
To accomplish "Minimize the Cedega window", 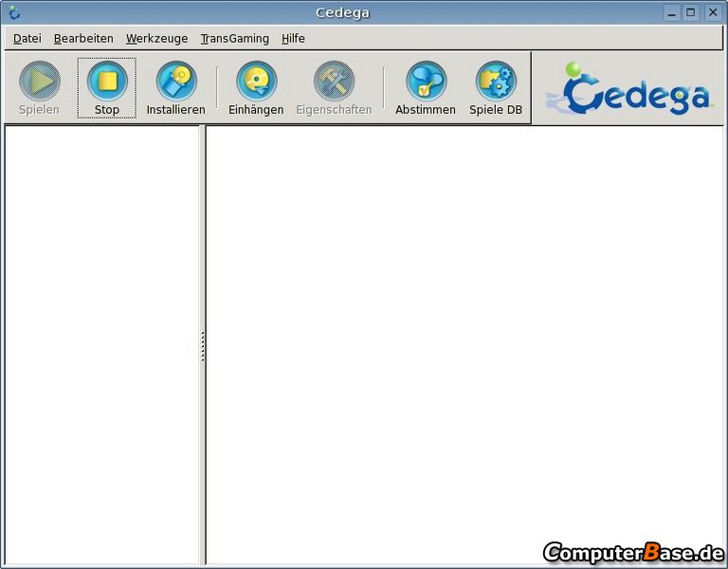I will coord(671,12).
